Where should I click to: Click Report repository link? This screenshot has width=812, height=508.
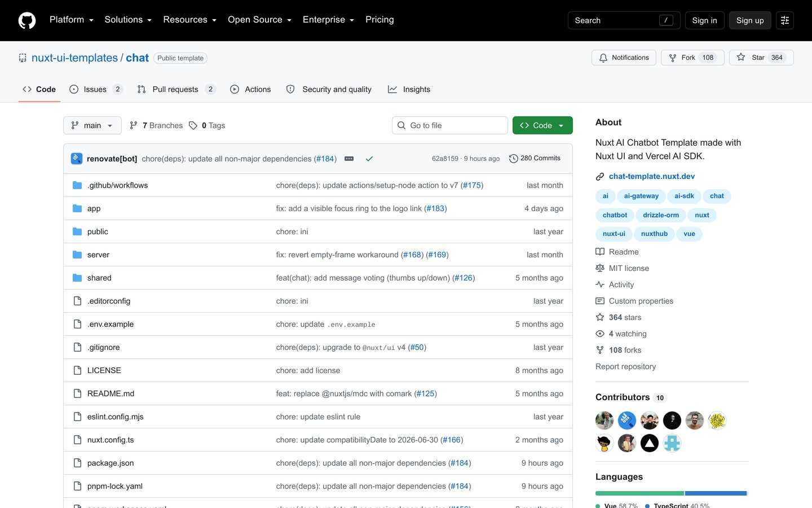click(x=625, y=366)
